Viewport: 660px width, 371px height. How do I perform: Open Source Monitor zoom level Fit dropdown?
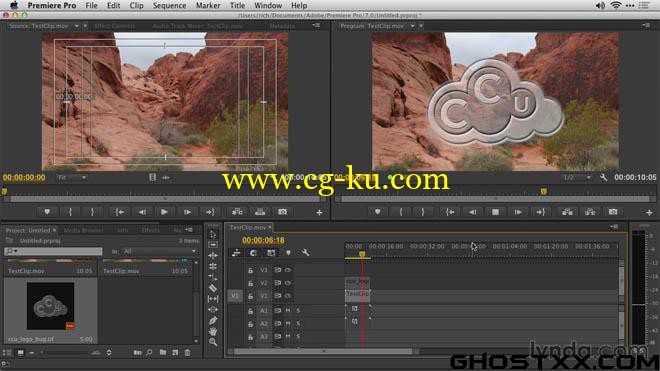click(72, 178)
